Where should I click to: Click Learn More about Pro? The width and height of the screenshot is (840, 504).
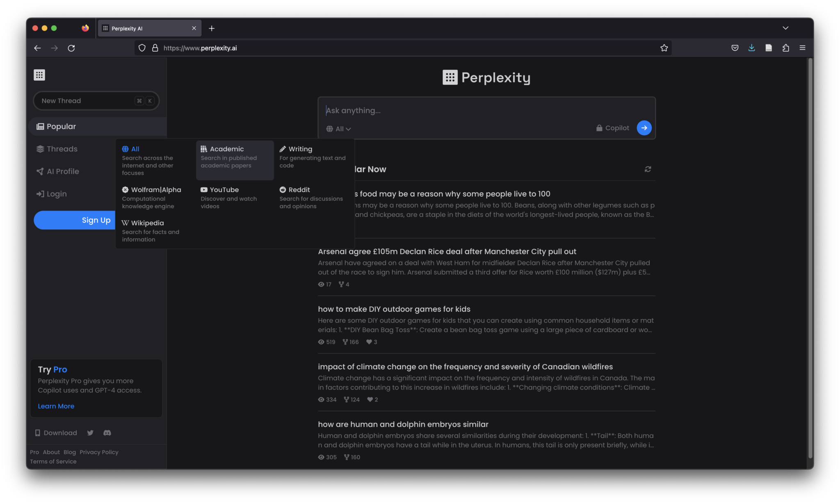point(56,406)
